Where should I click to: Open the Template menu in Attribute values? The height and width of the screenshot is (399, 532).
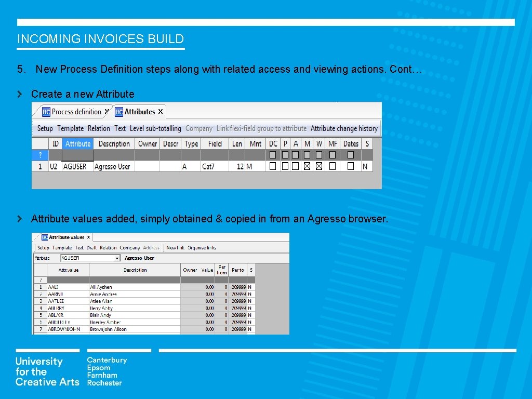pos(62,248)
